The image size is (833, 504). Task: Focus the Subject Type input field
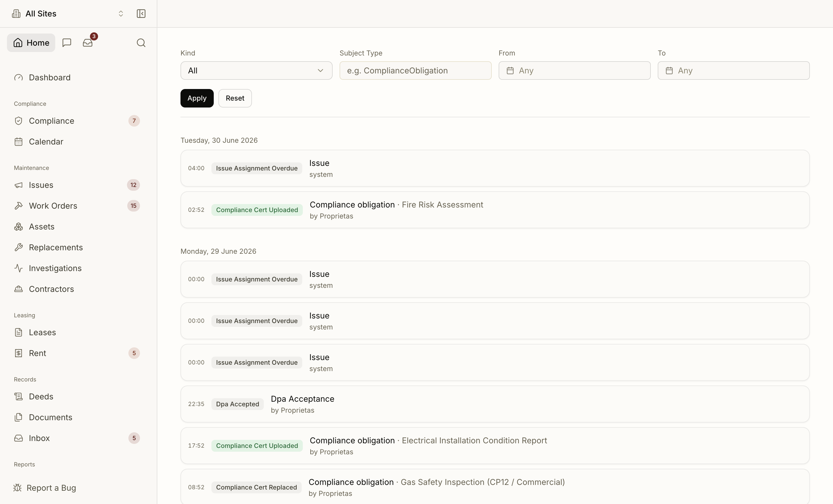(x=415, y=71)
